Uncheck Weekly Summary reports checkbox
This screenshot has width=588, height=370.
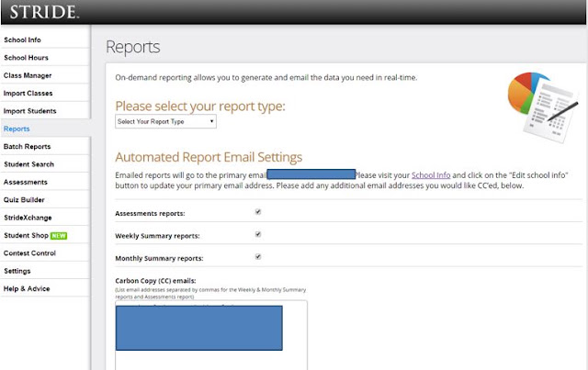[x=258, y=234]
